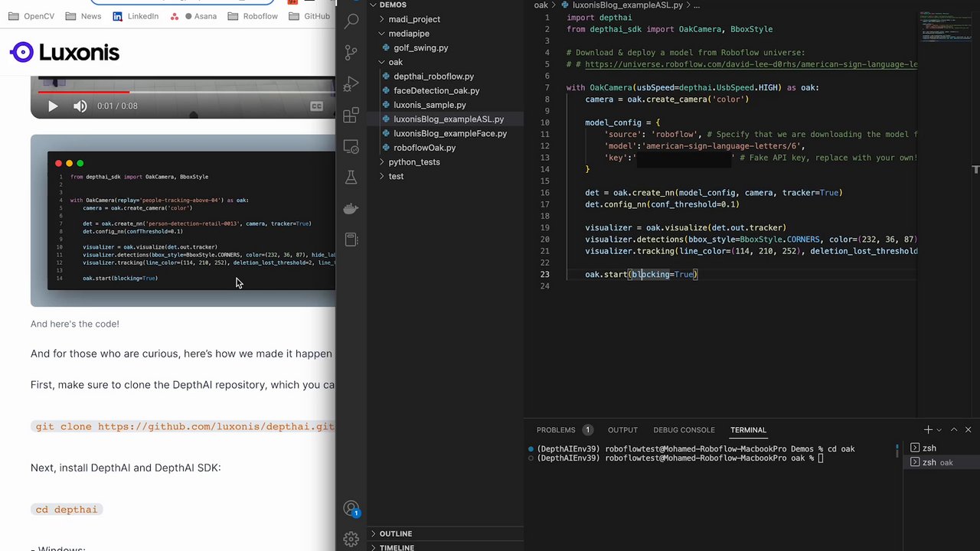
Task: Open the Search view in the activity bar
Action: click(351, 21)
